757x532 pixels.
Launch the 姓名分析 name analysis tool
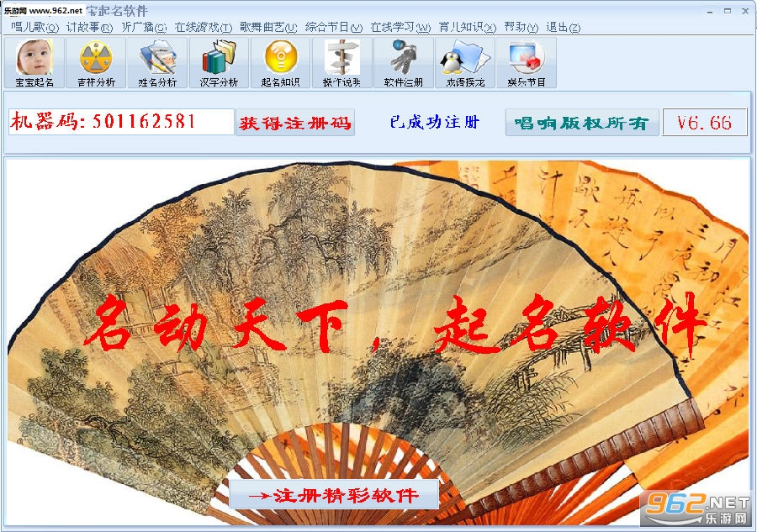pyautogui.click(x=157, y=63)
